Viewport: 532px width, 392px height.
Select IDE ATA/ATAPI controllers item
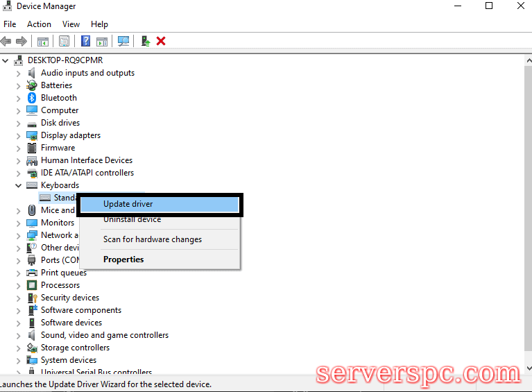click(x=87, y=173)
